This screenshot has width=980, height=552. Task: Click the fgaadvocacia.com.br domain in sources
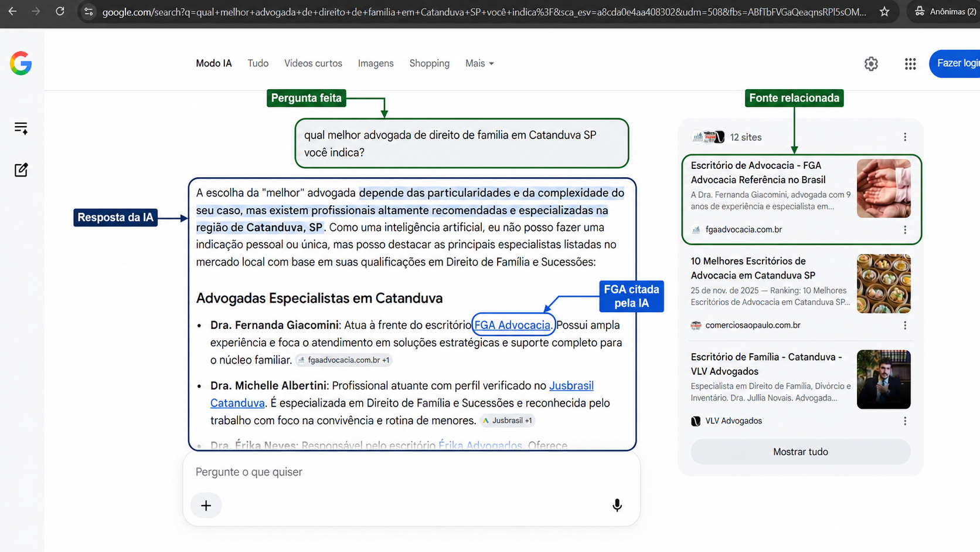743,230
